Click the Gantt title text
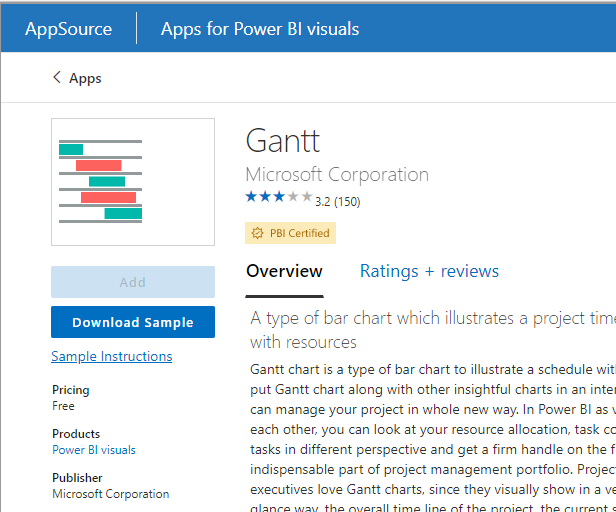 (283, 141)
